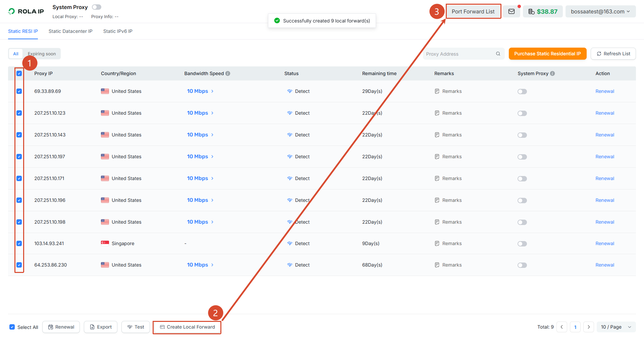Open the Remarks note icon for 103.14.93.241
The image size is (644, 341).
[x=437, y=243]
